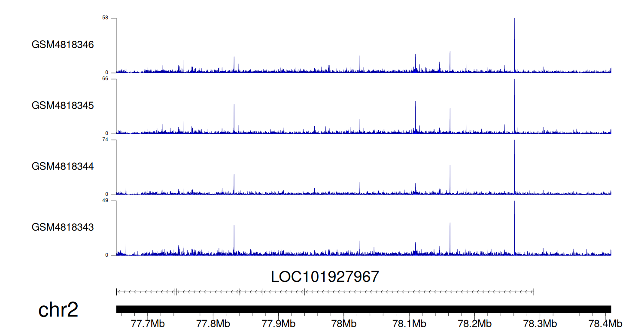
Task: Click the LOC101927967 gene name
Action: [325, 277]
